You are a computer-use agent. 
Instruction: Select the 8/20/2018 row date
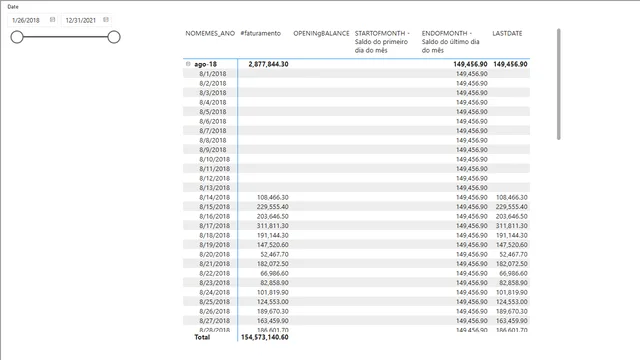[214, 254]
